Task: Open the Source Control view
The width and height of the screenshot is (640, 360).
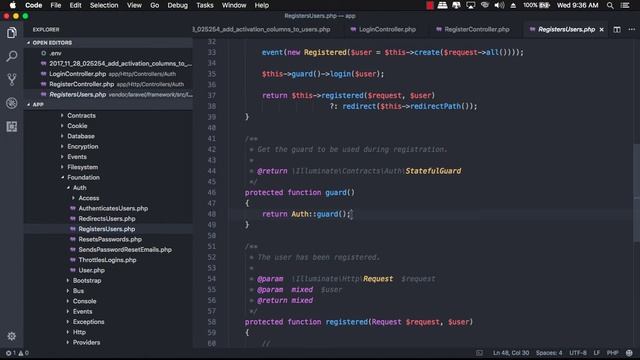Action: pos(11,79)
